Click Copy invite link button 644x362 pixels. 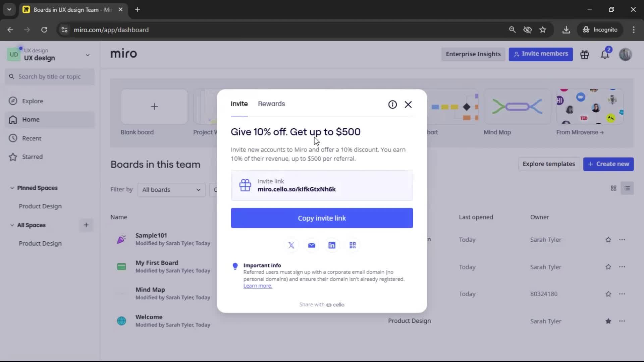322,218
